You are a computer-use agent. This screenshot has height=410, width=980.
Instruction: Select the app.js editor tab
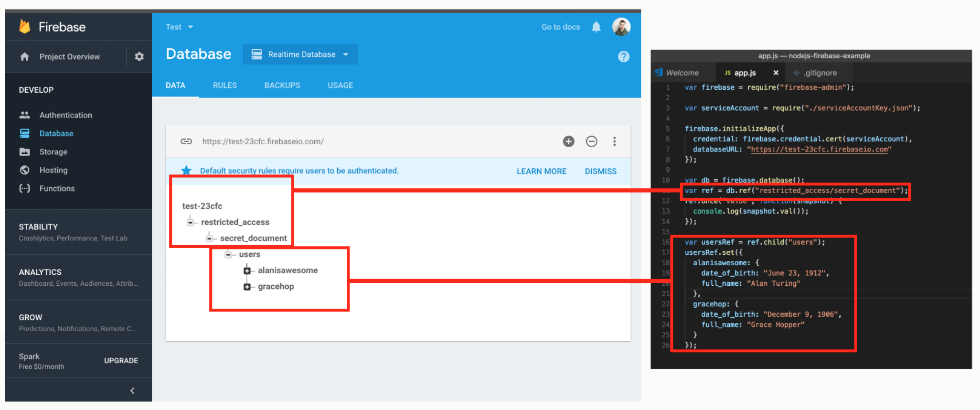point(751,73)
